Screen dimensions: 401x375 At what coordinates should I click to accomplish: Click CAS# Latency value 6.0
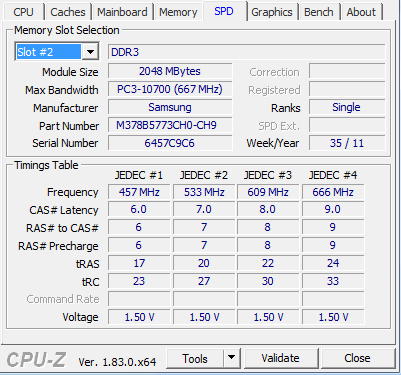pyautogui.click(x=139, y=209)
